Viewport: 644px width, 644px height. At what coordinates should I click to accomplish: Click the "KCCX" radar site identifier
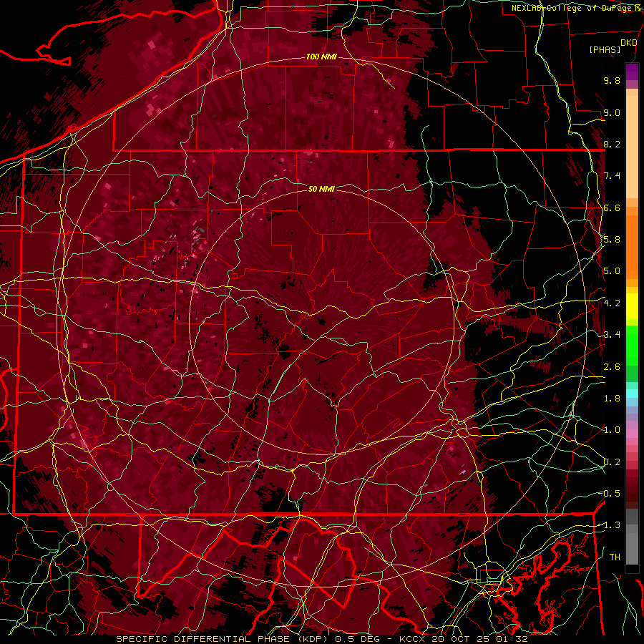point(413,639)
